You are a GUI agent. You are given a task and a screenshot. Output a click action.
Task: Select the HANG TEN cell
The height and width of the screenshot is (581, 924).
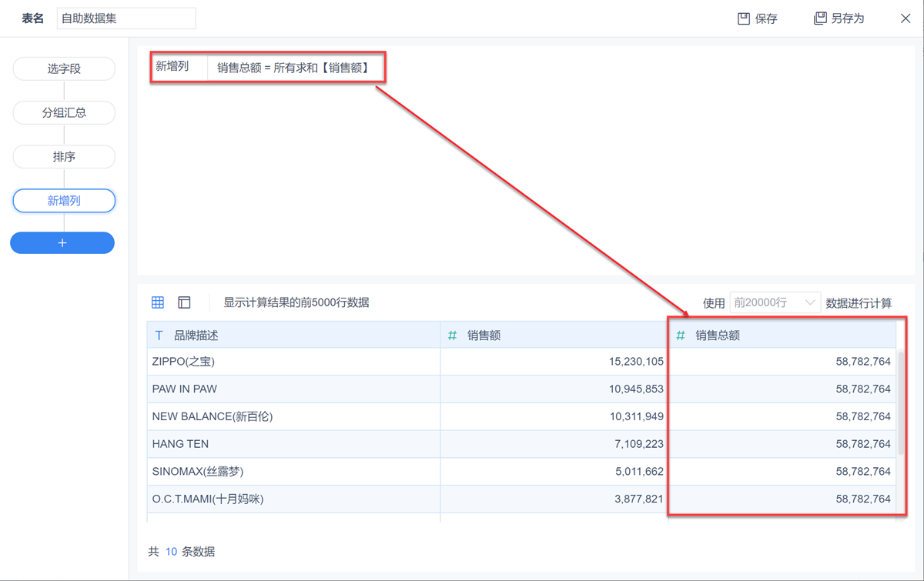pos(293,444)
